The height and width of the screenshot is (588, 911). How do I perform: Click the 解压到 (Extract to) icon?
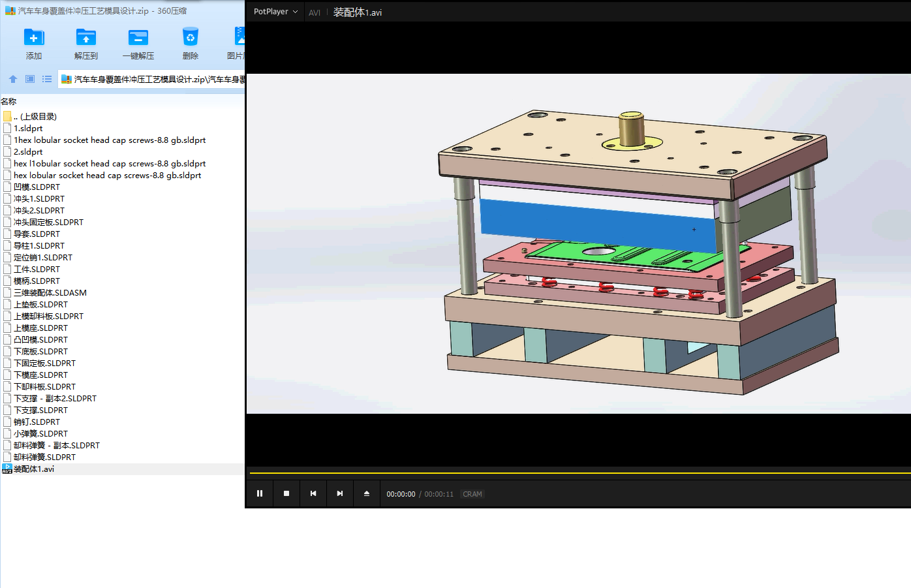point(85,38)
